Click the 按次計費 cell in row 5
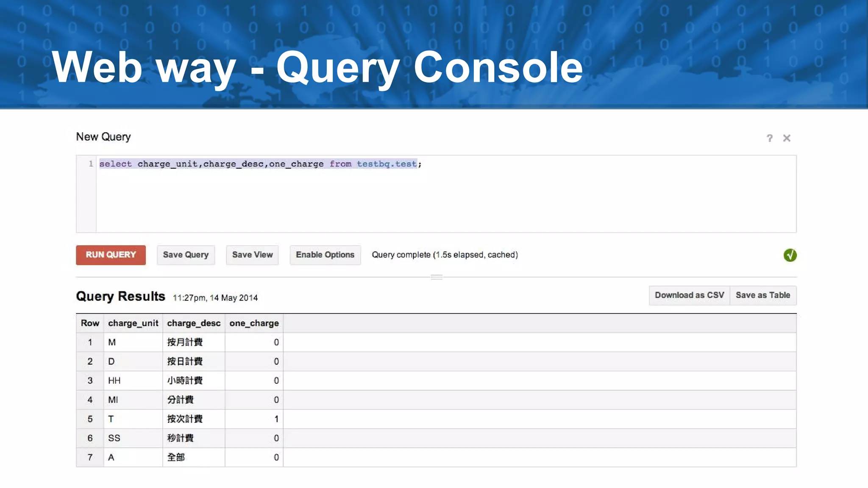 (x=185, y=419)
